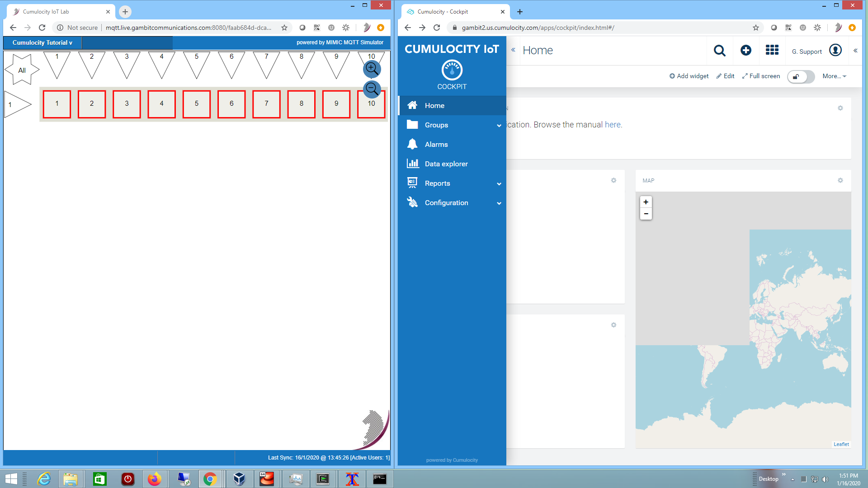868x488 pixels.
Task: Open the Groups navigation item
Action: 452,125
